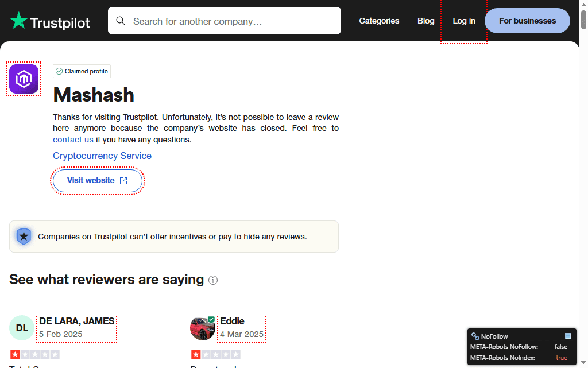Open Eddie's profile picture

(x=203, y=328)
